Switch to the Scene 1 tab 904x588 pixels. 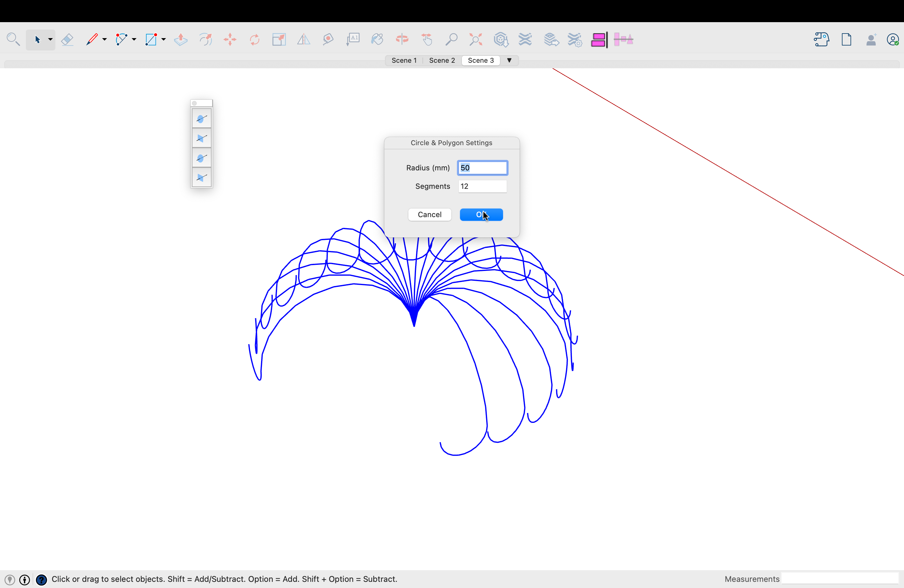tap(404, 60)
